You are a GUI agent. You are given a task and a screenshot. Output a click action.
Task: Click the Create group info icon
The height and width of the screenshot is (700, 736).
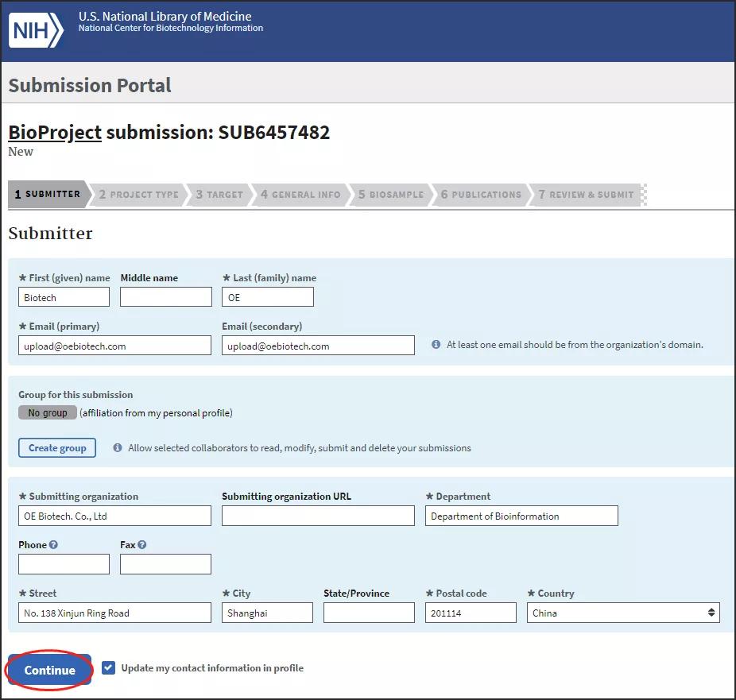pyautogui.click(x=118, y=448)
